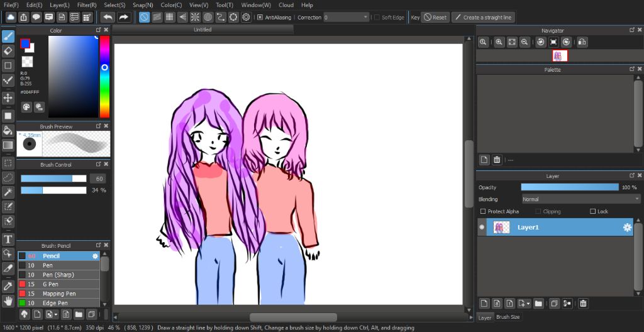Enable the crisscross grid snap guide
The width and height of the screenshot is (644, 332).
click(x=170, y=17)
